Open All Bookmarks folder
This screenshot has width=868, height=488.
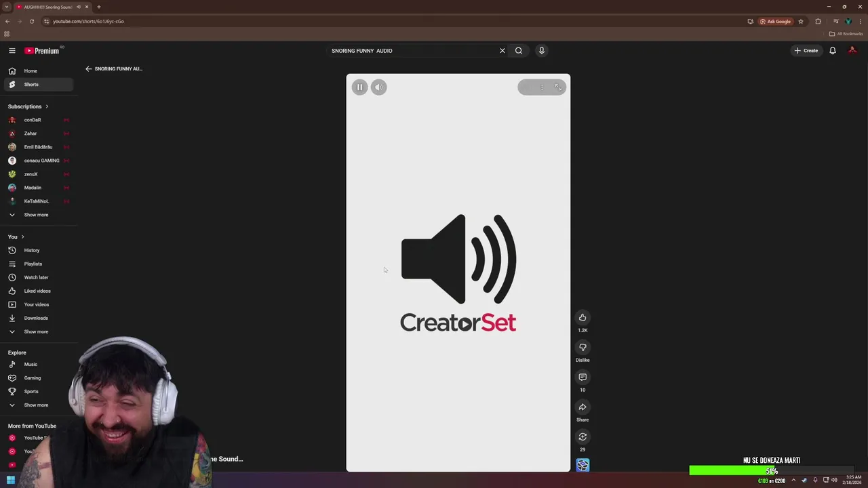point(846,34)
